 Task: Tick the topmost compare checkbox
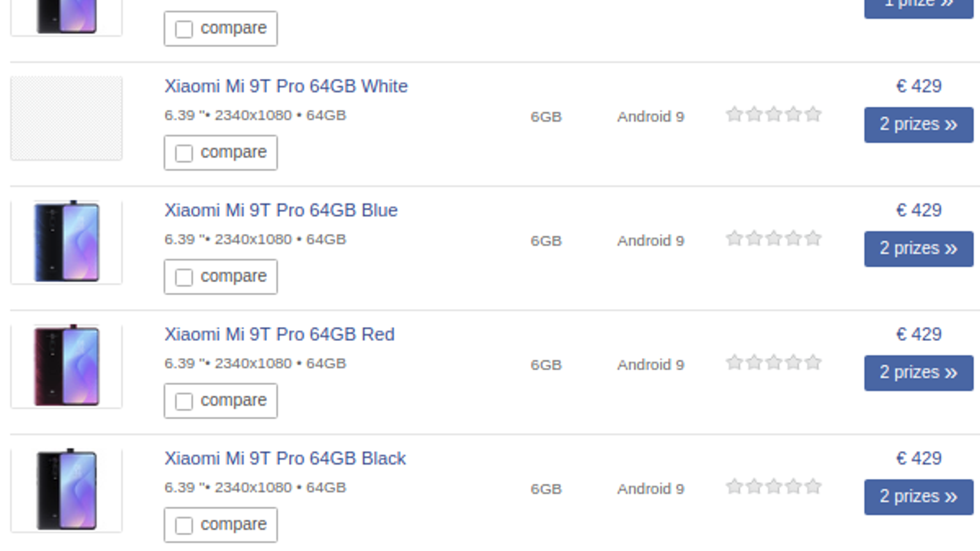click(x=184, y=29)
